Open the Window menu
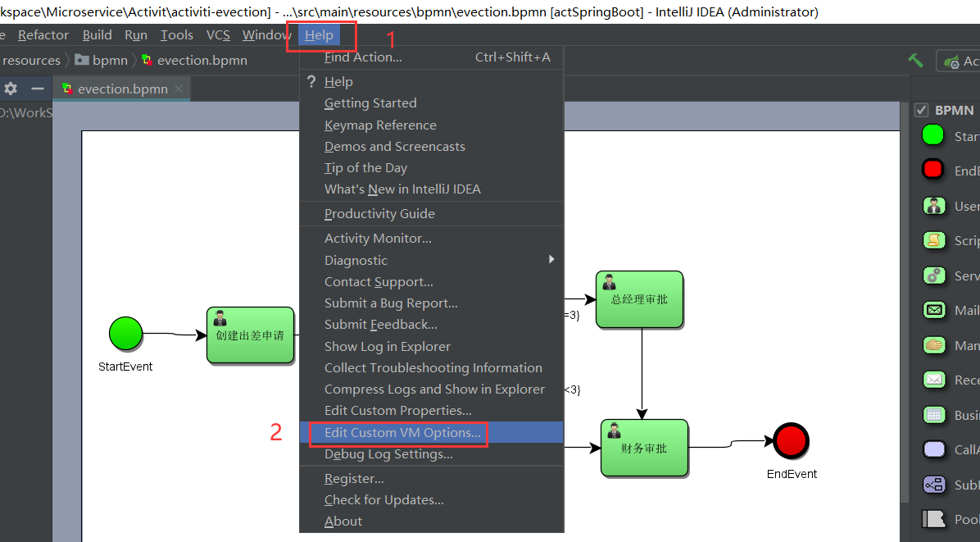The height and width of the screenshot is (542, 980). [266, 35]
